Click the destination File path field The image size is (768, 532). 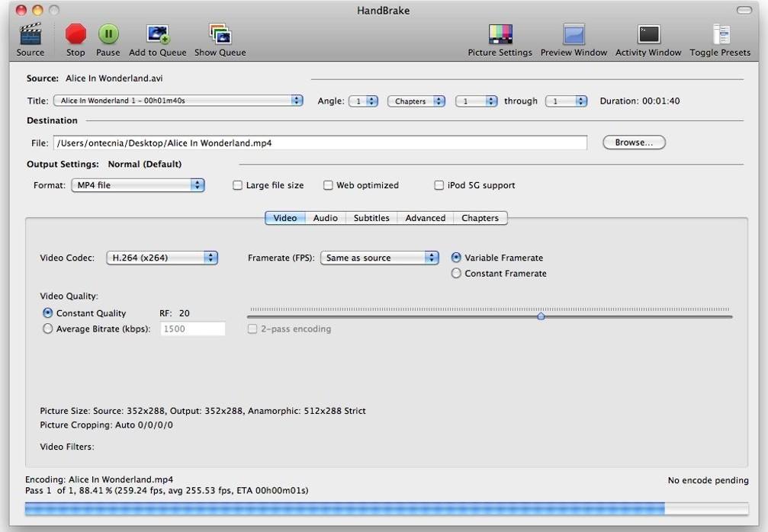tap(320, 143)
